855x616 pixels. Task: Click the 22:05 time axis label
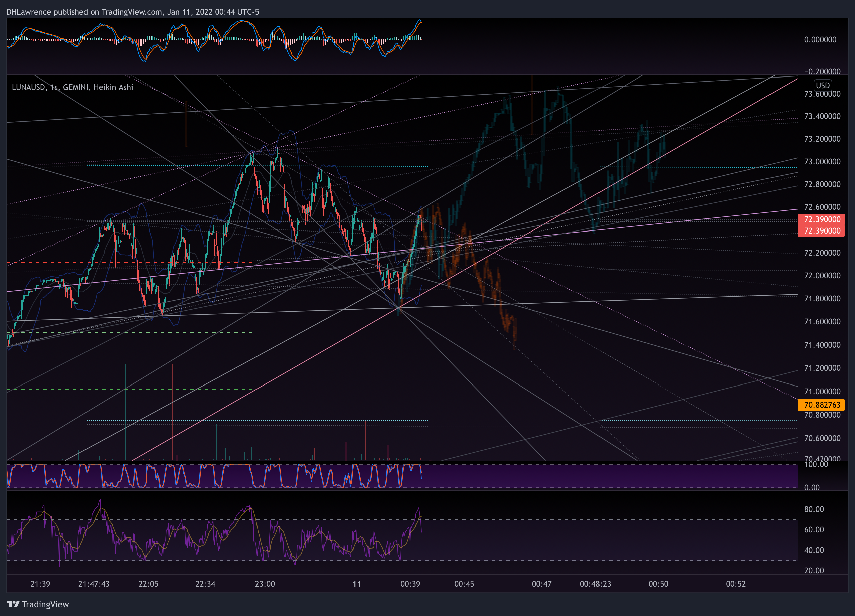pyautogui.click(x=149, y=584)
